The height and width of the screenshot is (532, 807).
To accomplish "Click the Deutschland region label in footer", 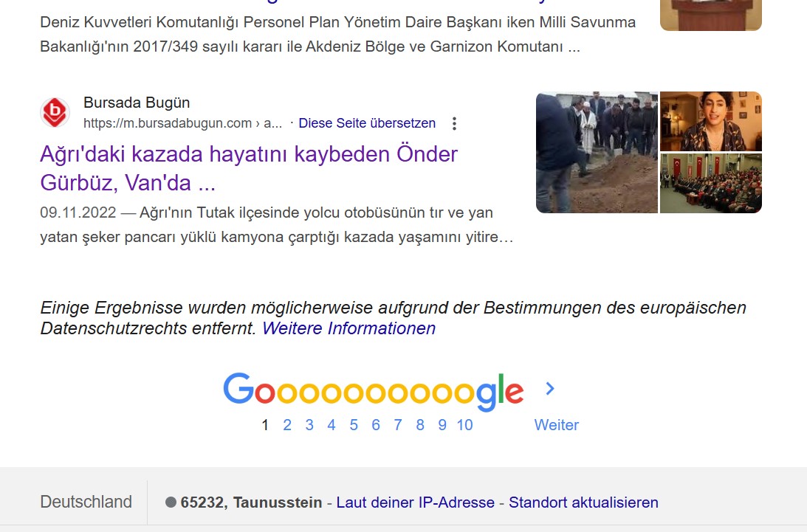I will (x=86, y=502).
